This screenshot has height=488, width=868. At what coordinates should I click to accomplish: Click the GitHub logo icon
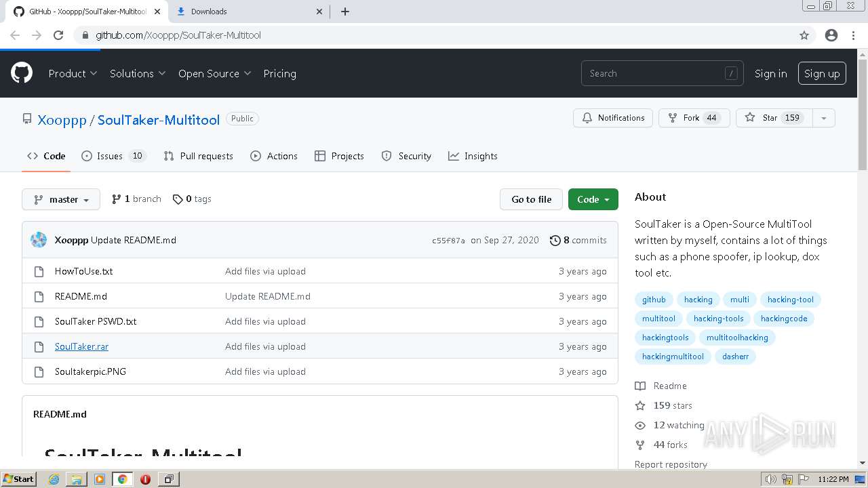[x=22, y=73]
